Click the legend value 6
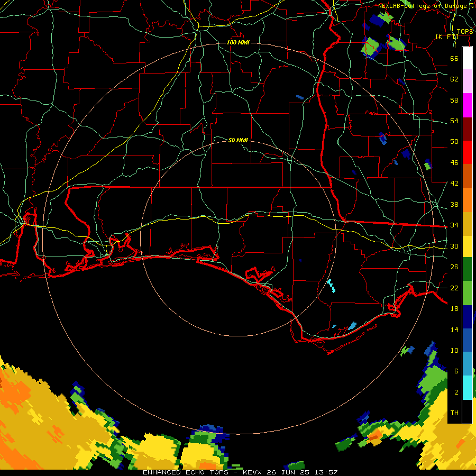 (x=456, y=371)
